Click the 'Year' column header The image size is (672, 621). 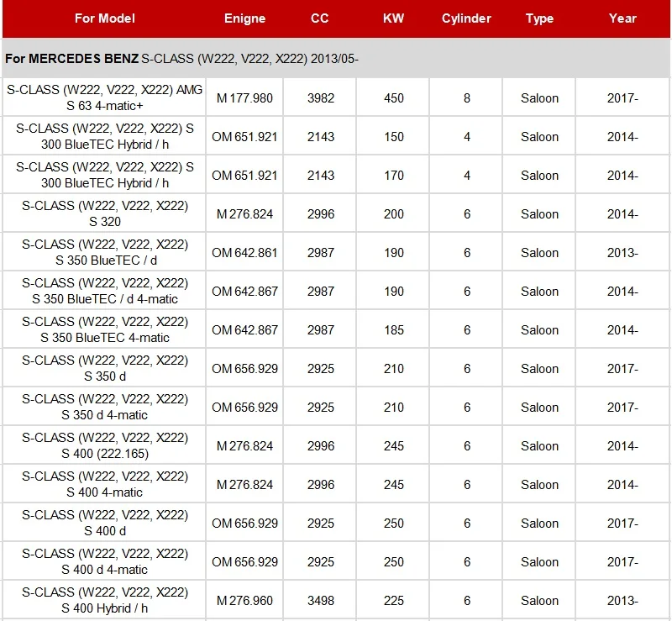[x=622, y=18]
